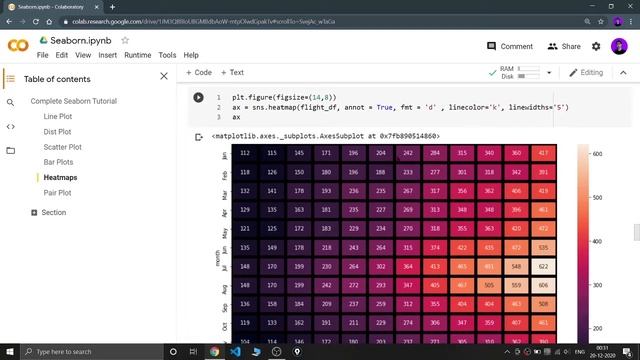Image resolution: width=640 pixels, height=360 pixels.
Task: Click the heatmap colorbar
Action: coord(583,243)
